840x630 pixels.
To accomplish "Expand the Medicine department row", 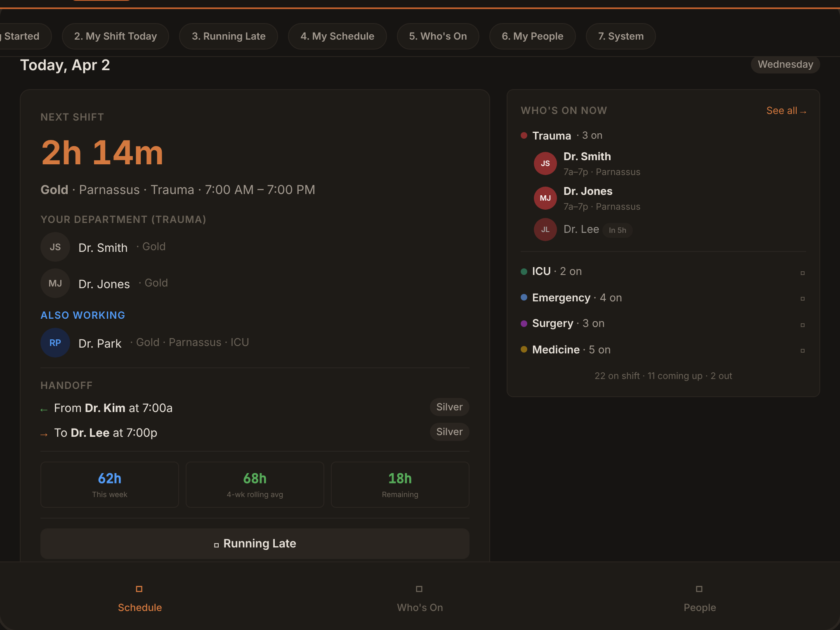I will (803, 351).
